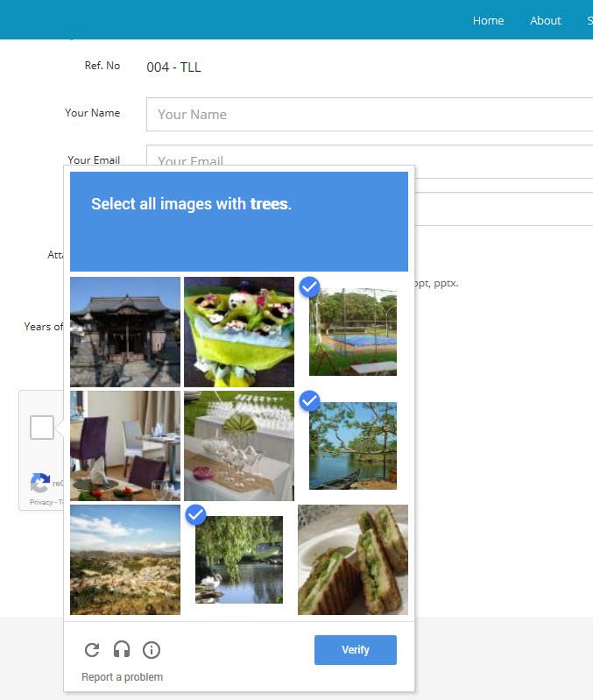
Task: Go to the About page
Action: (545, 20)
